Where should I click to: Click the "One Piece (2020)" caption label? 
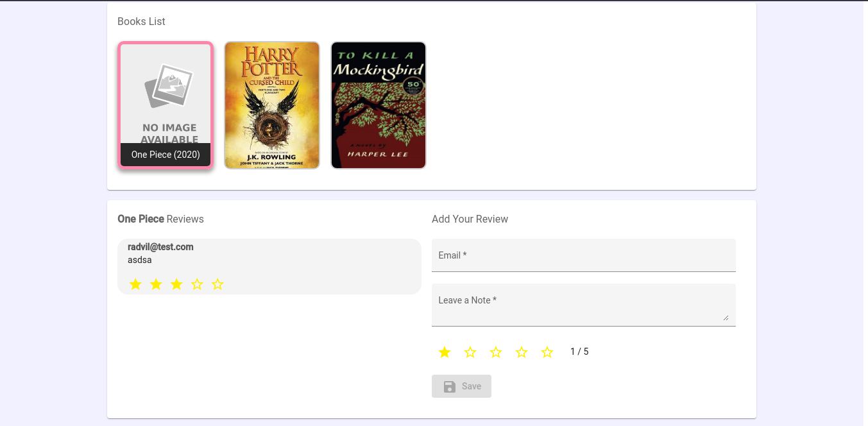coord(166,155)
